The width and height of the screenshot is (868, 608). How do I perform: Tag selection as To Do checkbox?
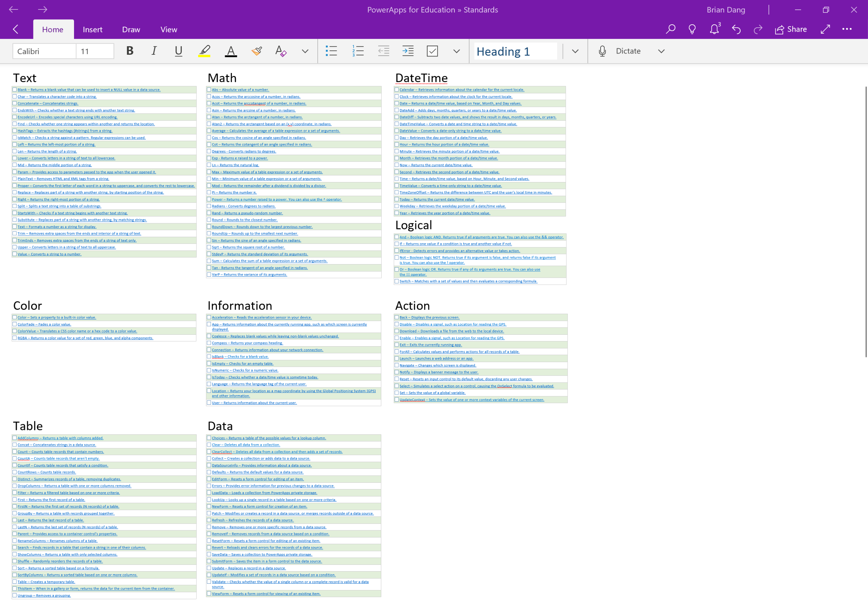pos(432,51)
